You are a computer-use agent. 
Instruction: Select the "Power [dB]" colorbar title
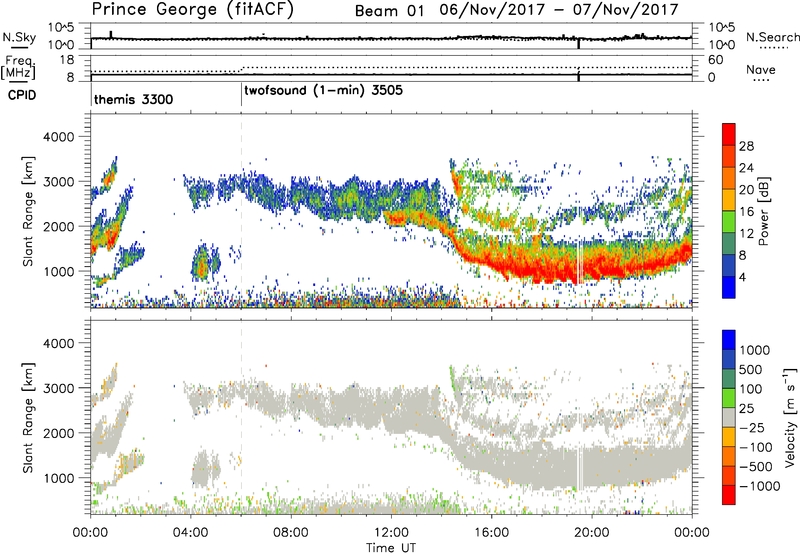[x=764, y=211]
